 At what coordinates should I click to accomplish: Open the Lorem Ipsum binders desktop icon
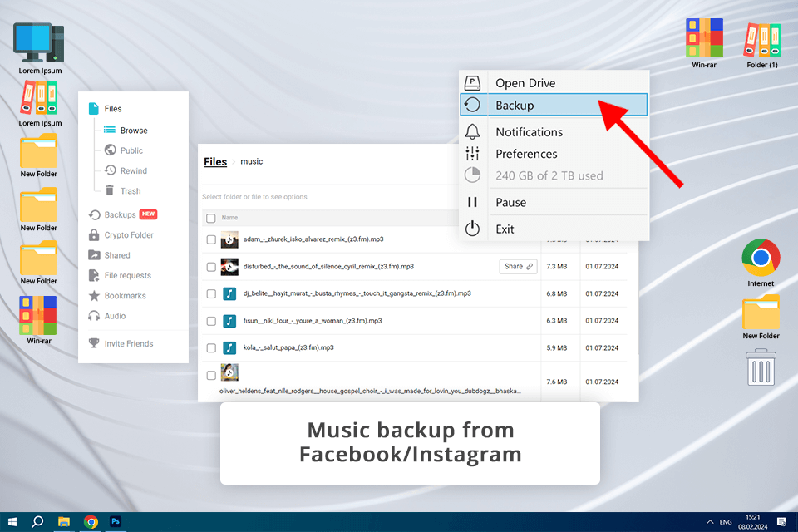pyautogui.click(x=39, y=98)
